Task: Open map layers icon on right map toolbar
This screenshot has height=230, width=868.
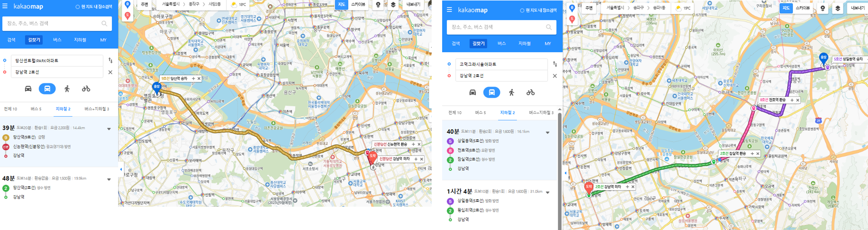Action: coord(838,9)
